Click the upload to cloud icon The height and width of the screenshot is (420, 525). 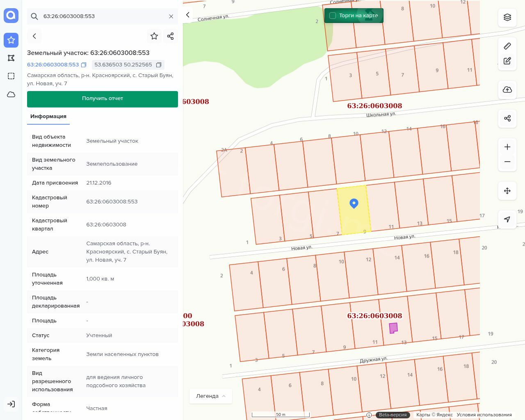507,89
